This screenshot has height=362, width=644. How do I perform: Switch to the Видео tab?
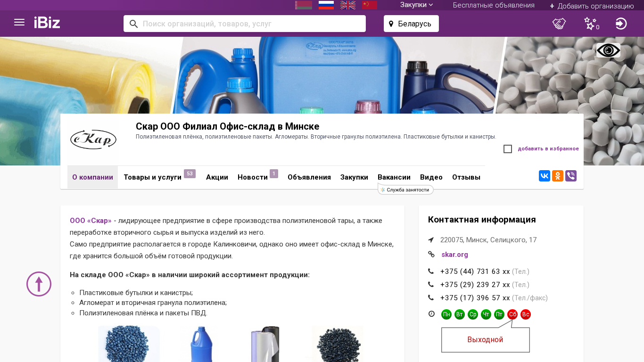431,177
